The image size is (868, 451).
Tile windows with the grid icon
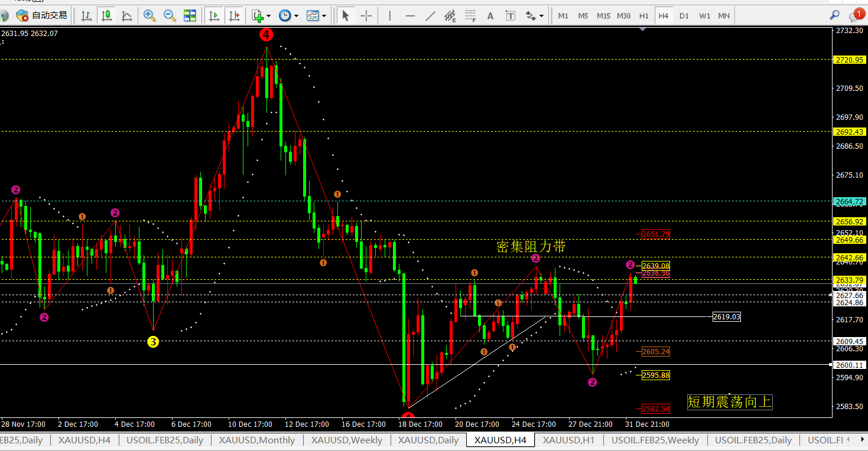190,15
